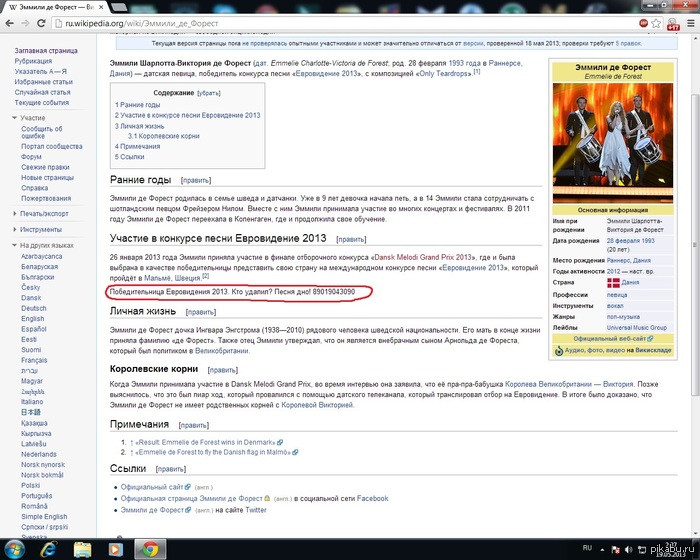Click the Adblock extension icon
This screenshot has width=700, height=560.
643,23
